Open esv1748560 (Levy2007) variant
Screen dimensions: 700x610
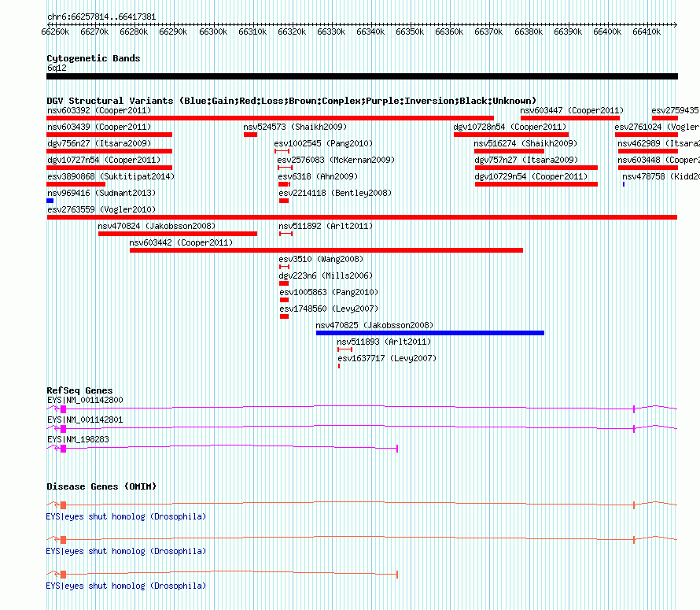tap(329, 309)
